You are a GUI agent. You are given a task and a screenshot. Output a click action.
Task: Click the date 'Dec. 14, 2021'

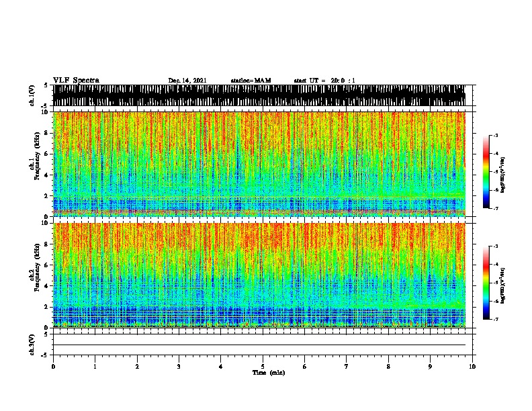pyautogui.click(x=187, y=81)
